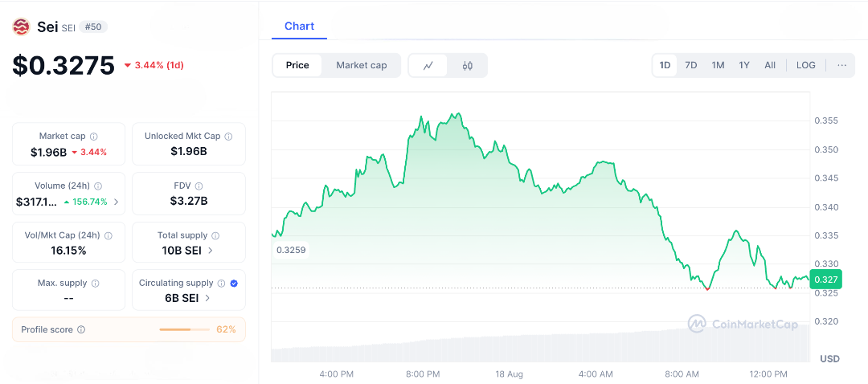The image size is (868, 384).
Task: Click the Unlocked Mkt Cap $1.96B value
Action: click(x=188, y=152)
